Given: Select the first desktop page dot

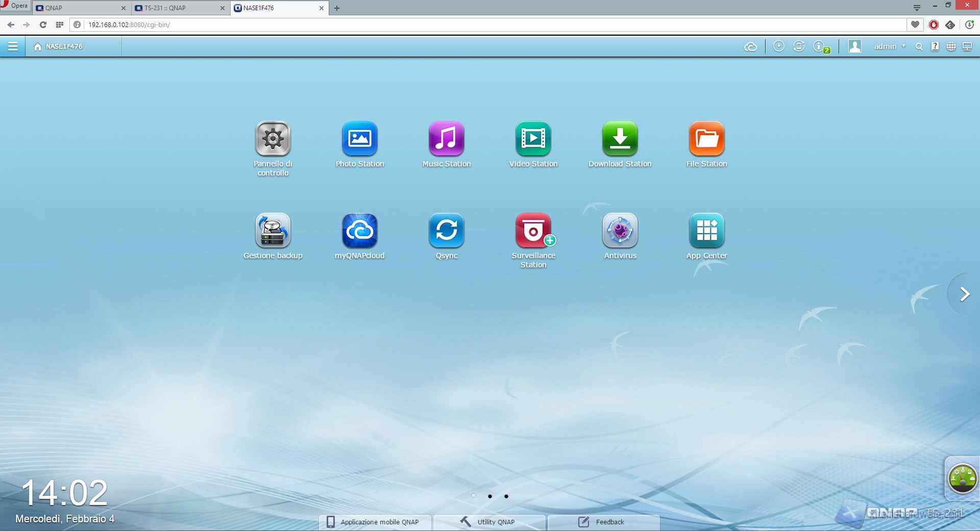Looking at the screenshot, I should pos(474,496).
